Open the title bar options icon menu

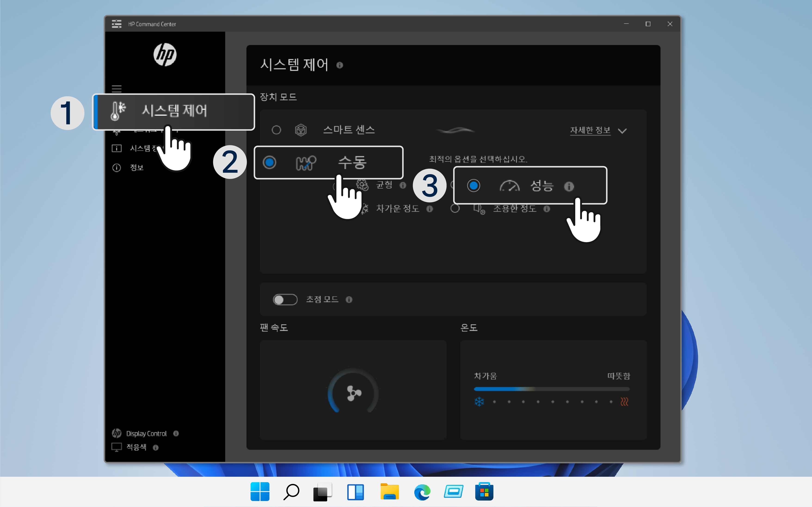pos(117,24)
